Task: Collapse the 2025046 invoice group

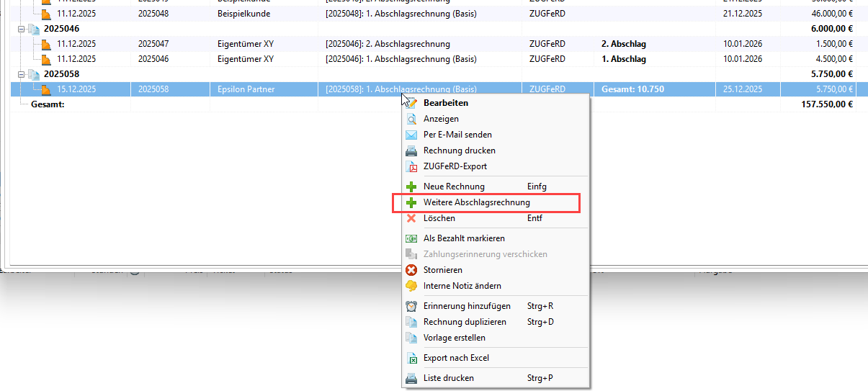Action: coord(21,29)
